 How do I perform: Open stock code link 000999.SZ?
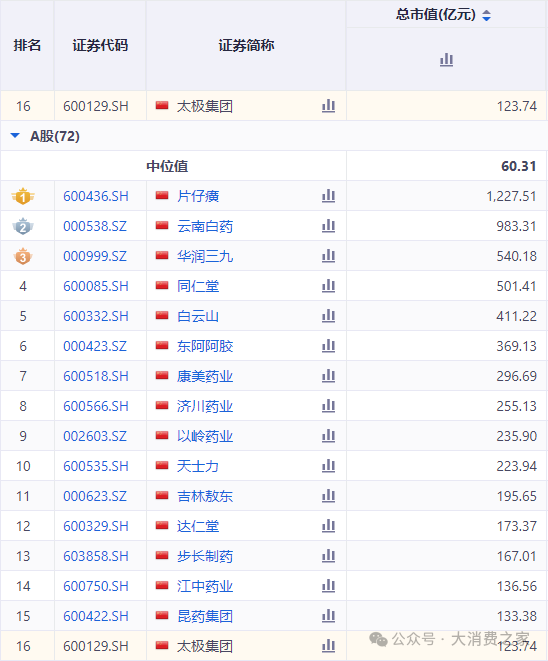(95, 256)
